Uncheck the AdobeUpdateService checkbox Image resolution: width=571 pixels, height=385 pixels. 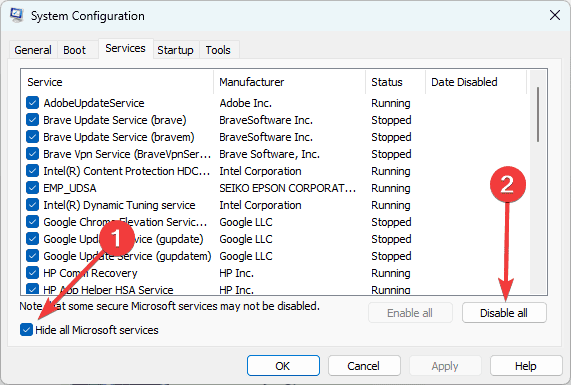tap(32, 103)
